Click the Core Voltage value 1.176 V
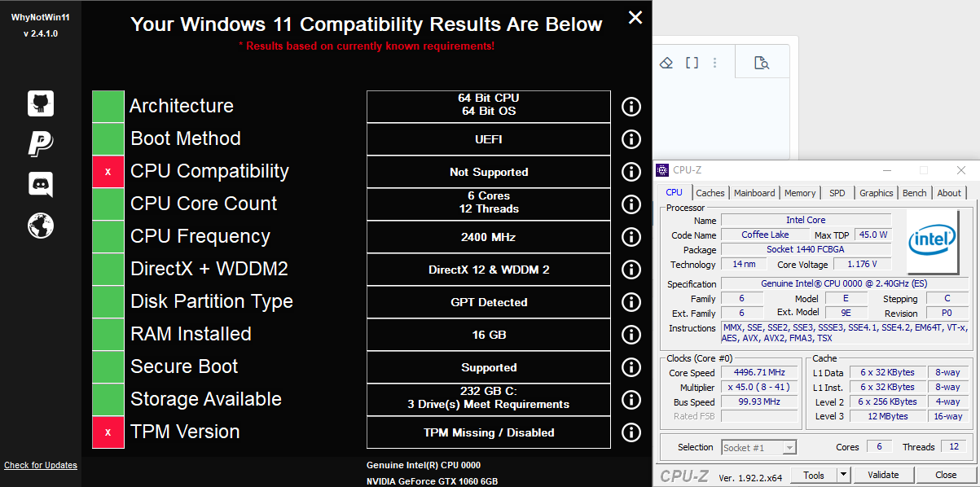This screenshot has width=980, height=487. coord(862,264)
